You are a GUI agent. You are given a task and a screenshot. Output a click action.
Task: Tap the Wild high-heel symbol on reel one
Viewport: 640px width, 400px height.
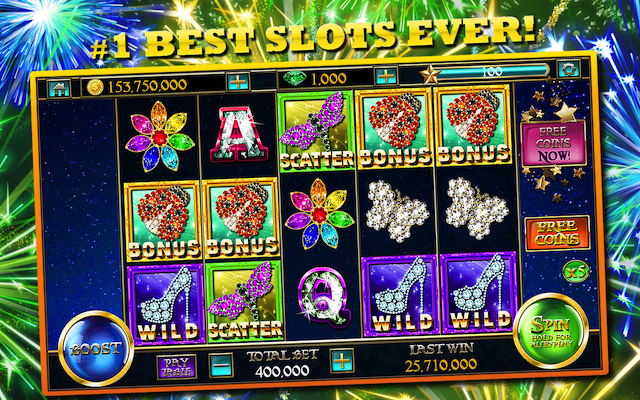166,304
